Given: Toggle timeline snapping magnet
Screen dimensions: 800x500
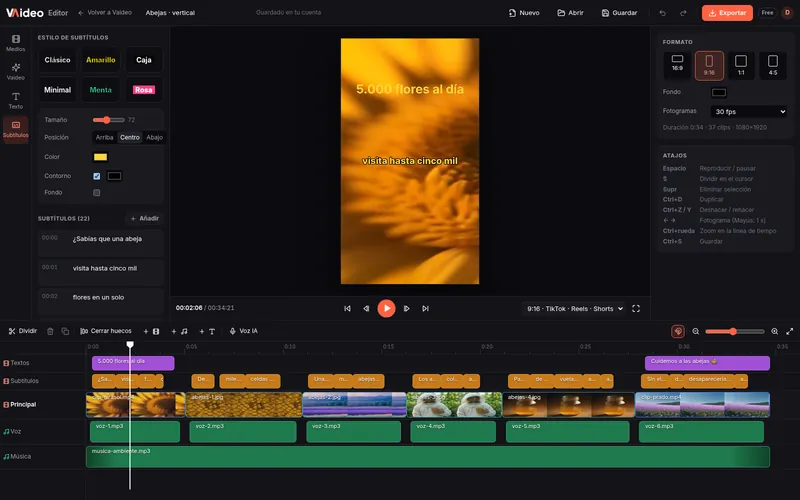Looking at the screenshot, I should 678,331.
